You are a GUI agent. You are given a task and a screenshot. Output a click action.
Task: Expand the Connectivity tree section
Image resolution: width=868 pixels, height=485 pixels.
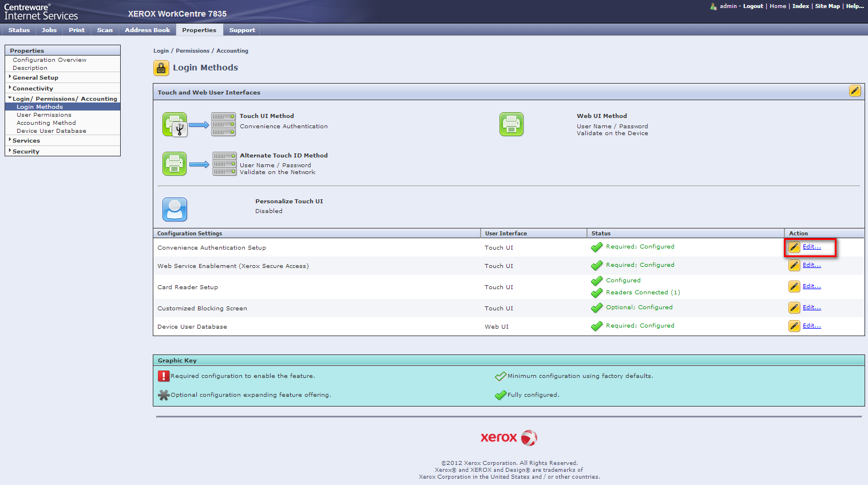click(33, 88)
